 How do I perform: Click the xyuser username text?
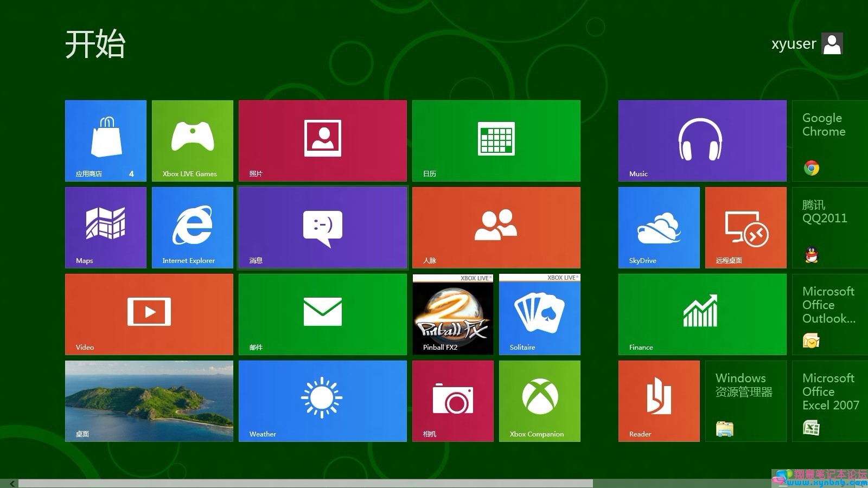coord(794,43)
